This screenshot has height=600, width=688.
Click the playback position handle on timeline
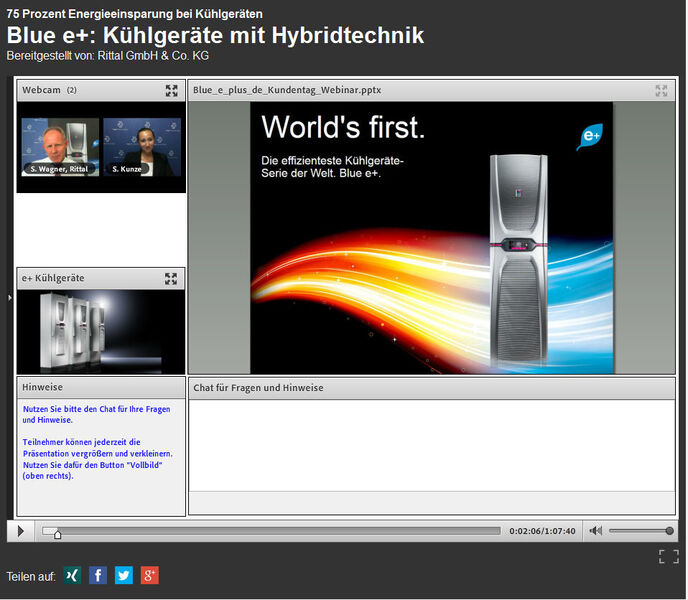pos(57,534)
